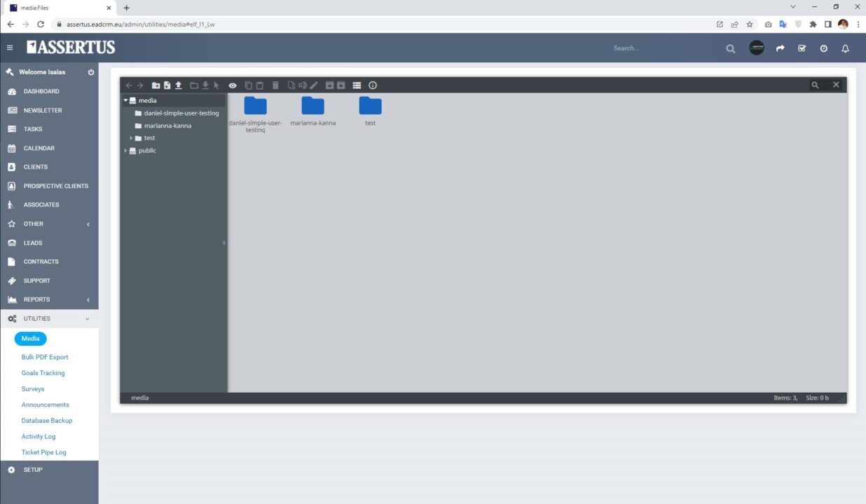
Task: Click the duplicate file toolbar icon
Action: [291, 85]
